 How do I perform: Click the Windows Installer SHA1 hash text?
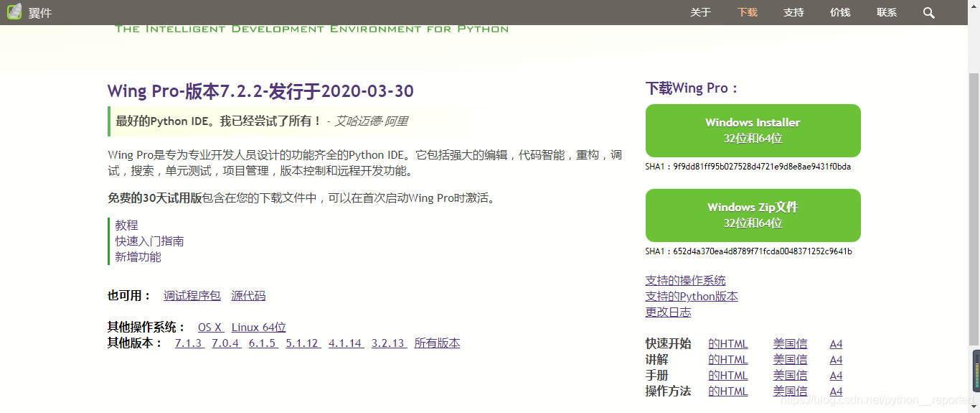click(x=748, y=167)
